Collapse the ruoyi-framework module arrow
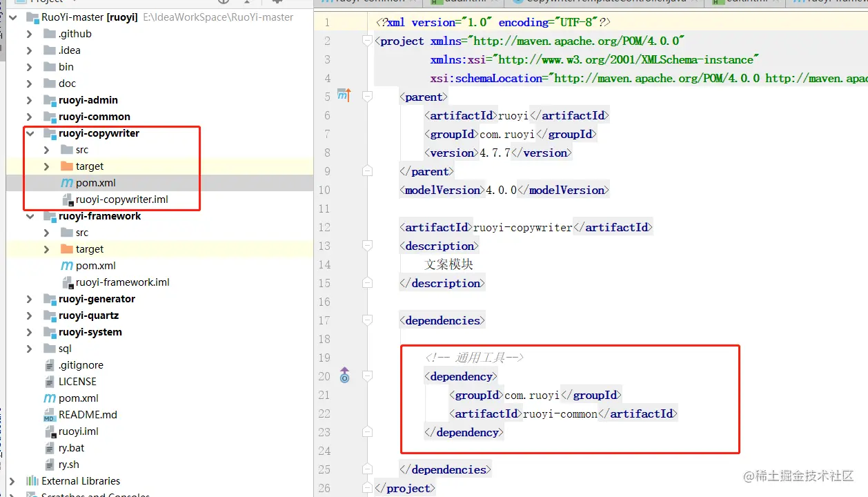Screen dimensions: 868x497 coord(29,216)
